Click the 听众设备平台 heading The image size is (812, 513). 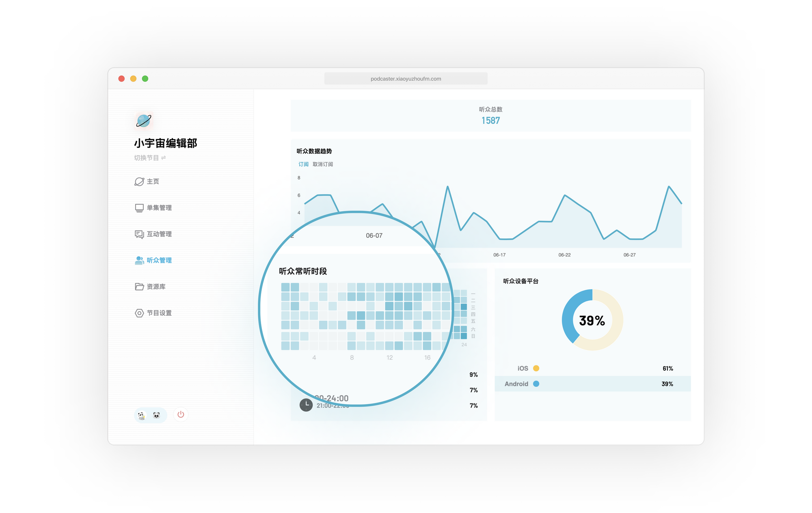point(521,281)
